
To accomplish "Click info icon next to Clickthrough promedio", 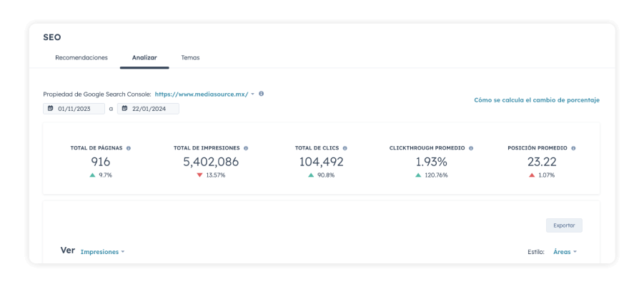I will click(471, 148).
